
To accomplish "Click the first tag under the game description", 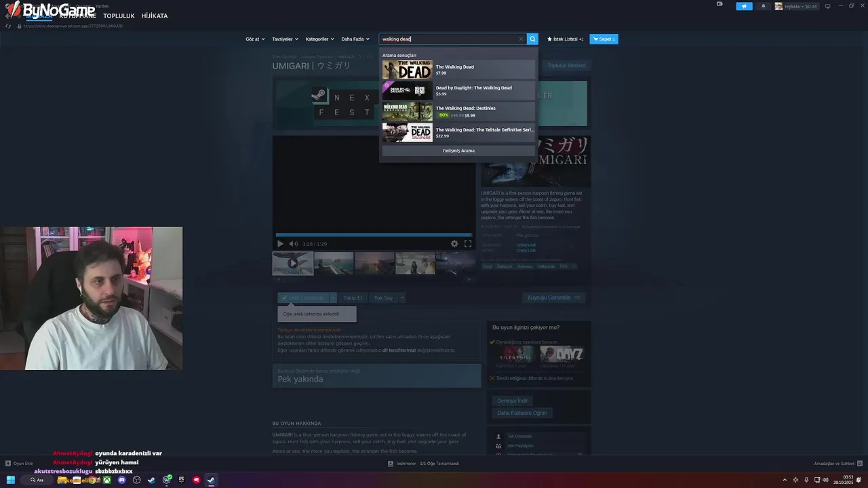I will coord(488,266).
